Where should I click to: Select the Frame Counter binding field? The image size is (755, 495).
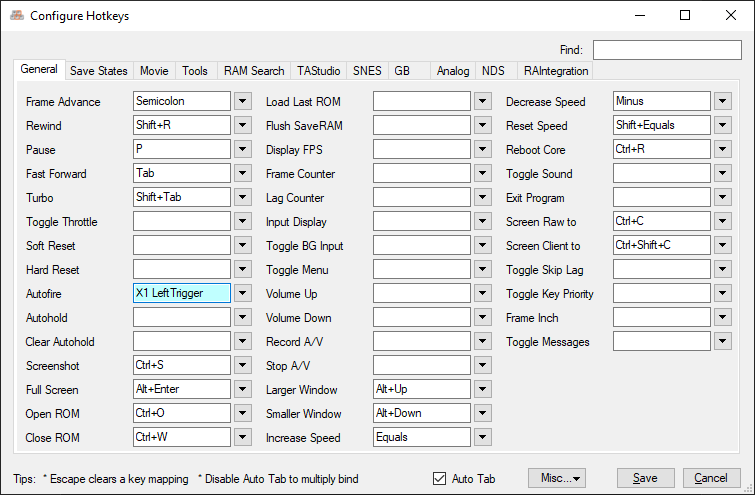pyautogui.click(x=422, y=173)
